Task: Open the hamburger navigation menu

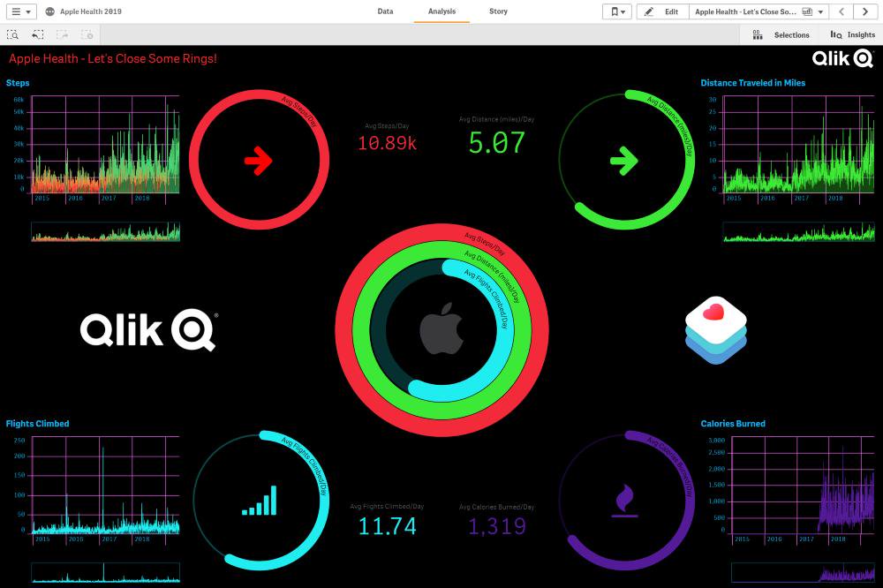Action: click(x=21, y=11)
